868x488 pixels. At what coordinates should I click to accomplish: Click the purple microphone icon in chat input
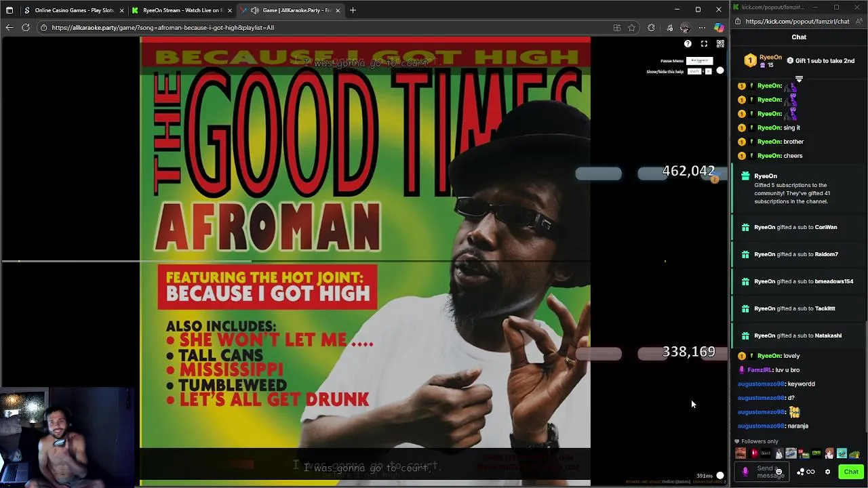click(x=745, y=472)
